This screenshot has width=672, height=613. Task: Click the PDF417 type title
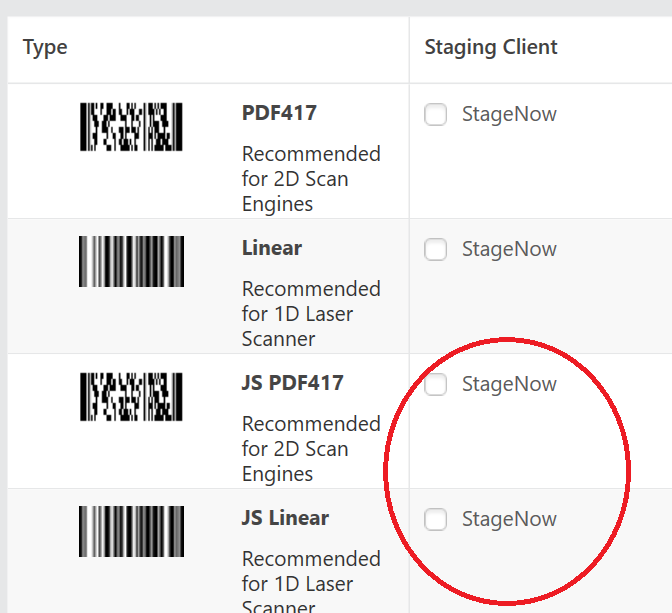click(279, 113)
